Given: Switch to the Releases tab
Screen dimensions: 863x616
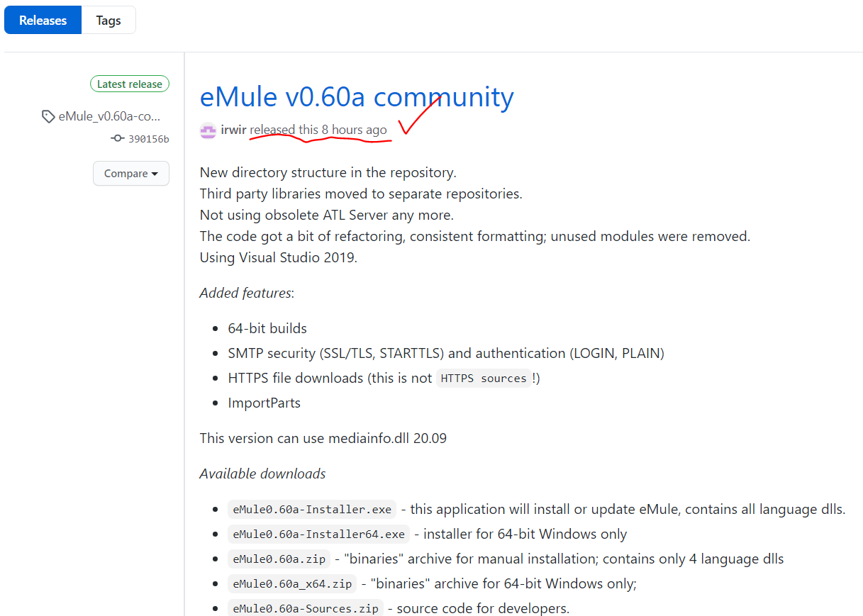Looking at the screenshot, I should point(43,21).
